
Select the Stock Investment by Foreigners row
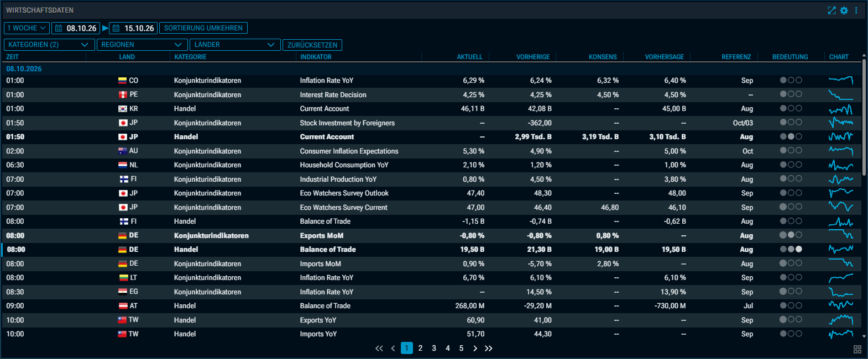coord(431,123)
